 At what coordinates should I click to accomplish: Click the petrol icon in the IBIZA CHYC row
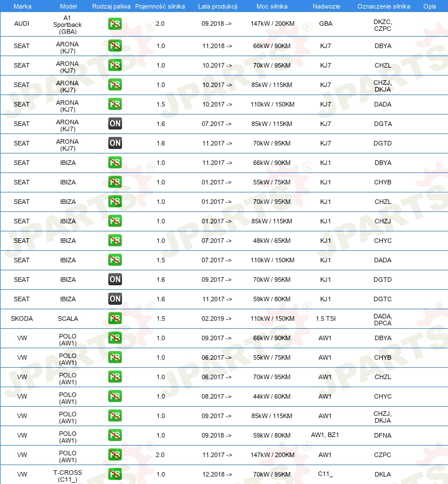tap(115, 240)
